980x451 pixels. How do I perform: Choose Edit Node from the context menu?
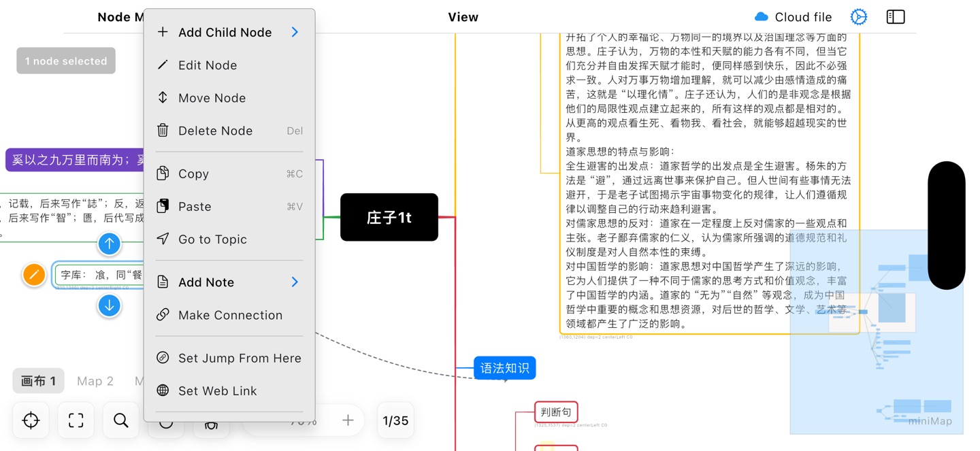pyautogui.click(x=229, y=65)
